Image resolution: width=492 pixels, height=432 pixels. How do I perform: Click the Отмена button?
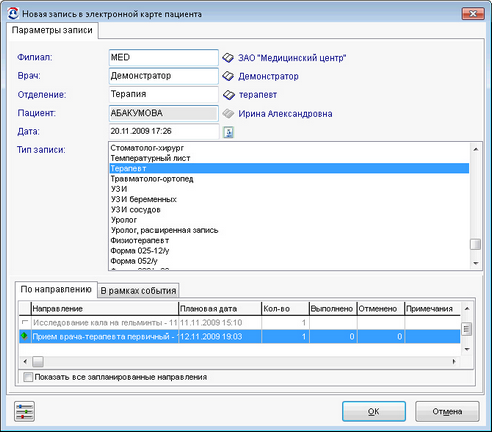coord(447,411)
